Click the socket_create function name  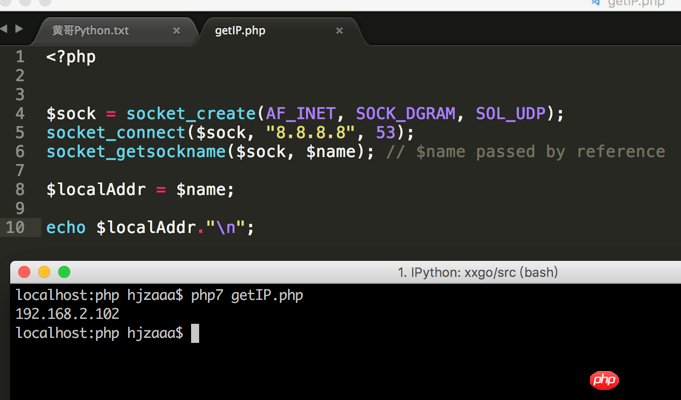click(191, 114)
